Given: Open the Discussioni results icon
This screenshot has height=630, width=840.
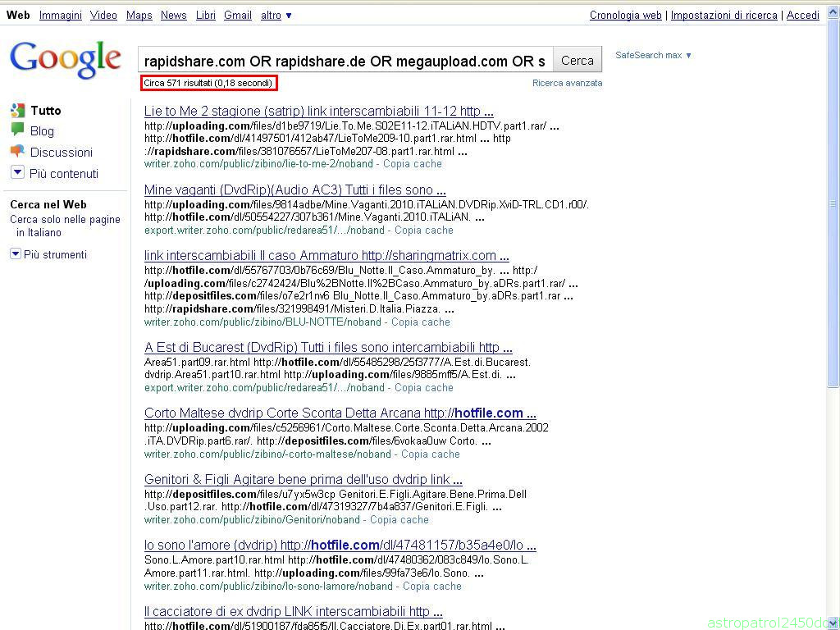Looking at the screenshot, I should 18,152.
